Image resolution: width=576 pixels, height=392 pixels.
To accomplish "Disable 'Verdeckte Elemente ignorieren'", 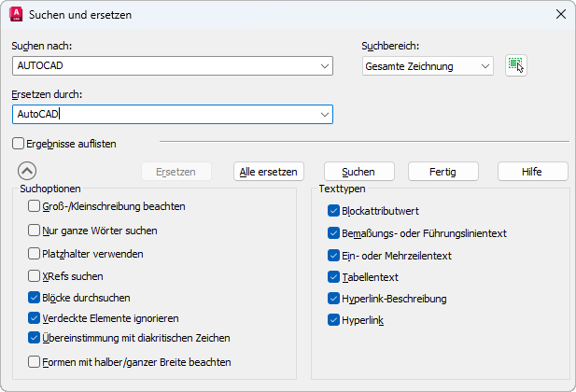I will click(35, 318).
